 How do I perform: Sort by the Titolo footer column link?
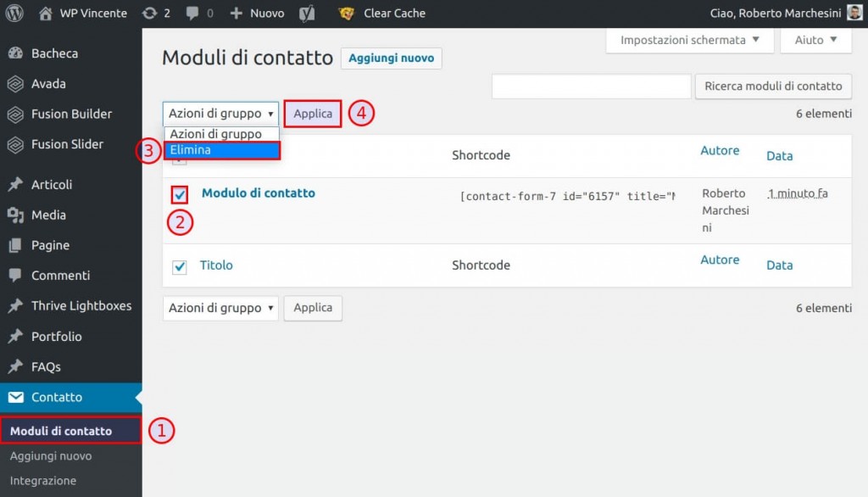[216, 265]
